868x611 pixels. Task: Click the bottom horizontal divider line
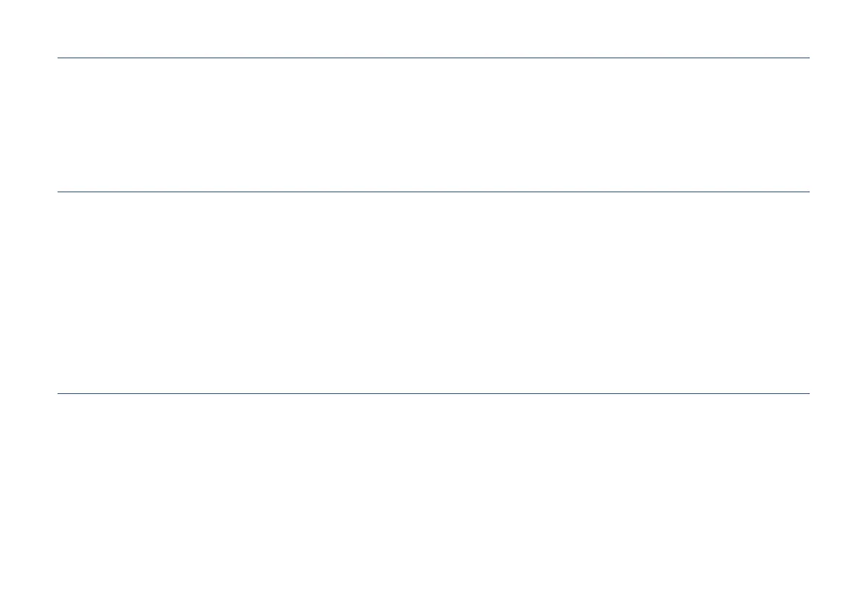(x=434, y=394)
